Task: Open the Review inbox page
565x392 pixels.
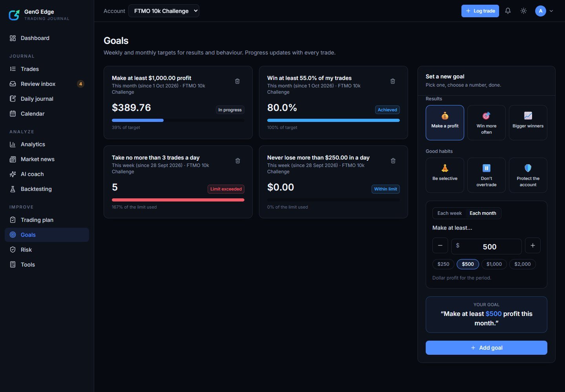Action: (x=47, y=84)
